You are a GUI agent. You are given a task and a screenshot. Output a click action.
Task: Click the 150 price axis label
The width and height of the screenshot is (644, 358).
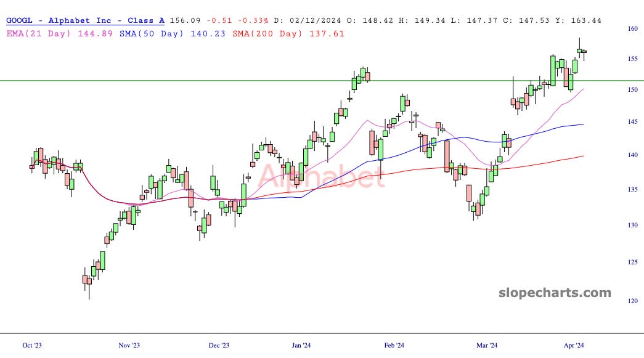pyautogui.click(x=632, y=89)
